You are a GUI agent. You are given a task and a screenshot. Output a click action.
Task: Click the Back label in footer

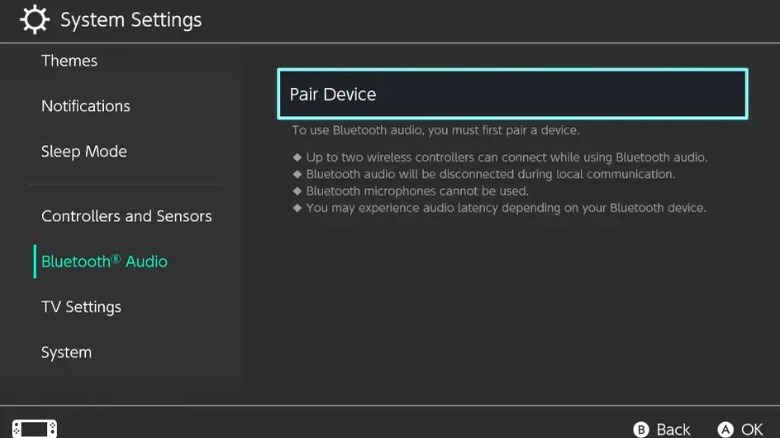[673, 429]
